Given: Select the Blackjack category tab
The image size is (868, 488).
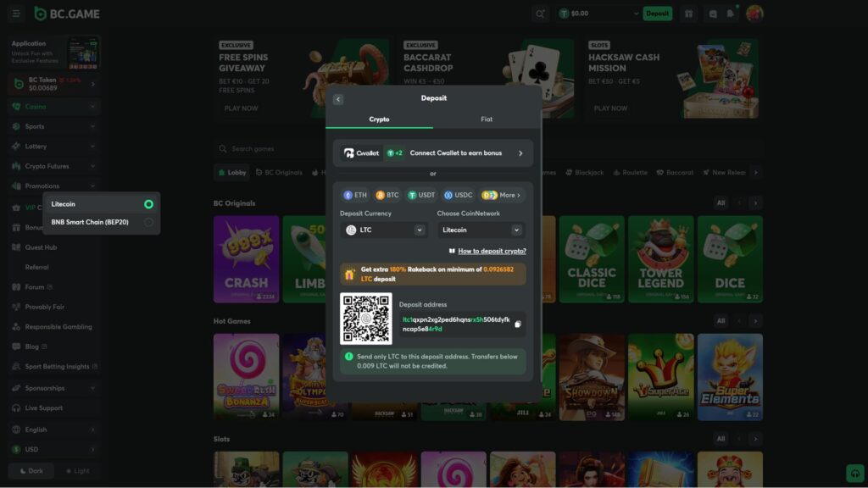Looking at the screenshot, I should (585, 173).
